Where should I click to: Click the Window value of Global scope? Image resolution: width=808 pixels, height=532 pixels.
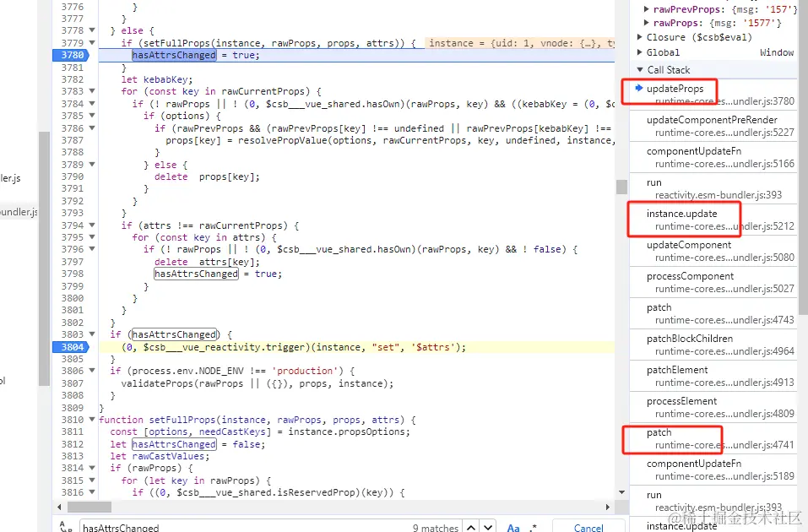coord(777,52)
